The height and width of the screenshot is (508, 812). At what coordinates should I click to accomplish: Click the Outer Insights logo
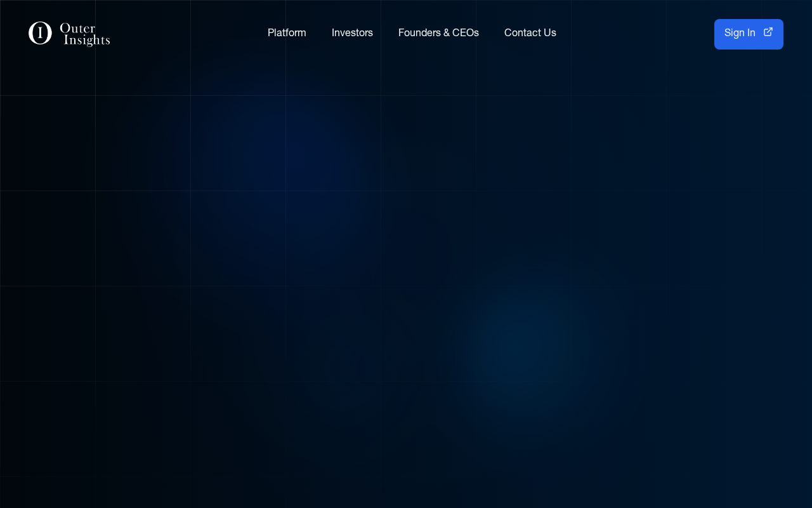pyautogui.click(x=69, y=34)
